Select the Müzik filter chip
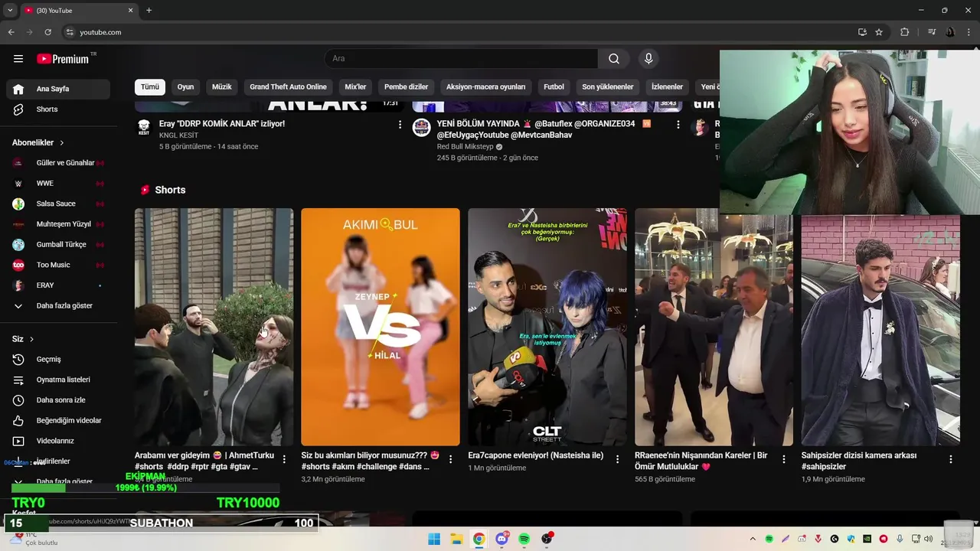 pos(221,87)
